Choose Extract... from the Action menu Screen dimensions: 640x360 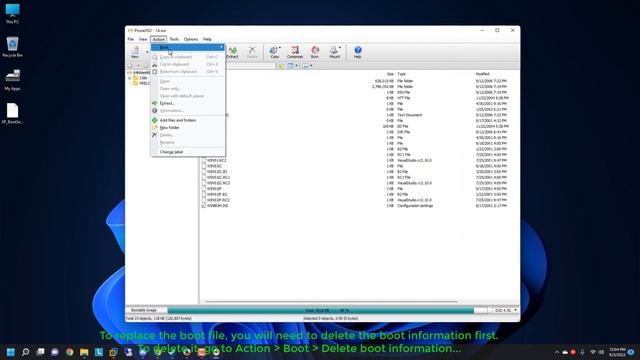click(188, 103)
